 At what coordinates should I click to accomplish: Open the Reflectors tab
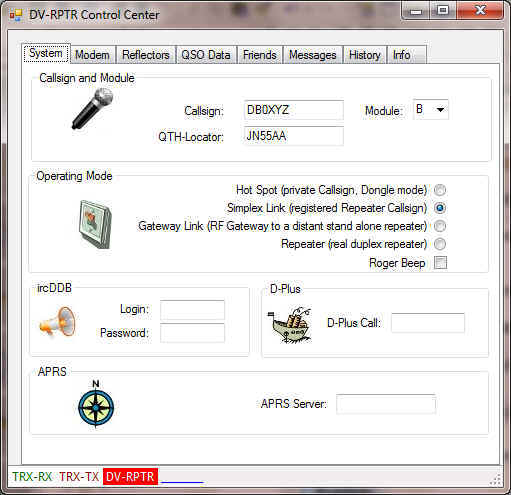[146, 55]
